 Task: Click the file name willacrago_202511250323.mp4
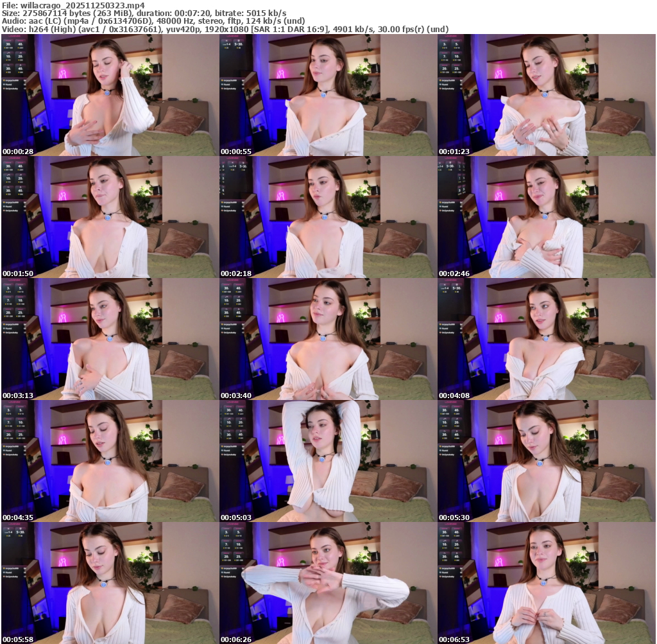pos(83,5)
